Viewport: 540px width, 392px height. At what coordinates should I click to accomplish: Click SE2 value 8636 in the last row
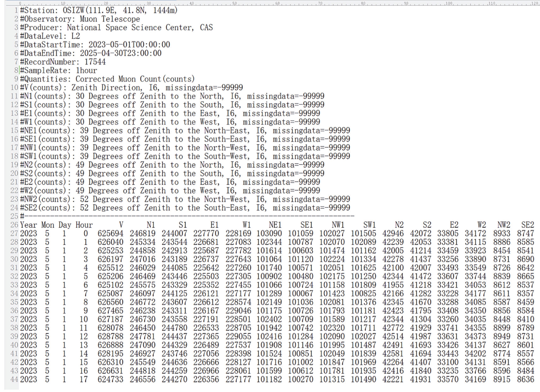(525, 379)
